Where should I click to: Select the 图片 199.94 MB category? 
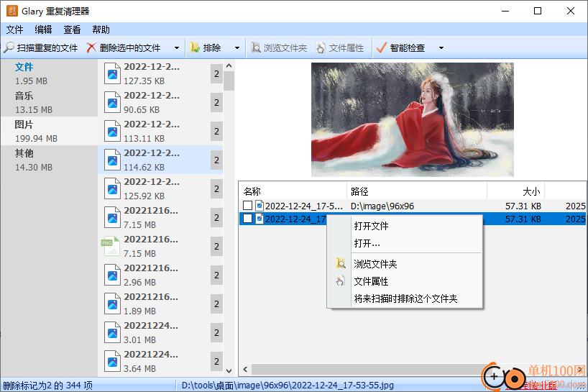[x=49, y=131]
